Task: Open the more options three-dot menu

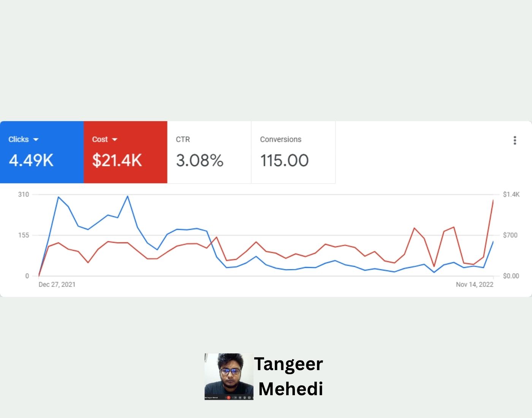Action: point(515,140)
